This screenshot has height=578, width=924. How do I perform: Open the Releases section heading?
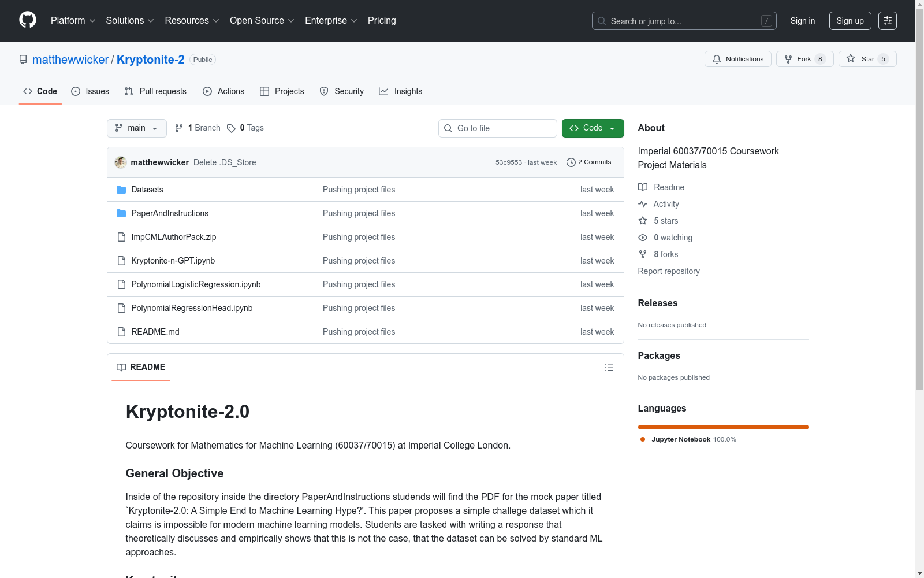coord(658,303)
